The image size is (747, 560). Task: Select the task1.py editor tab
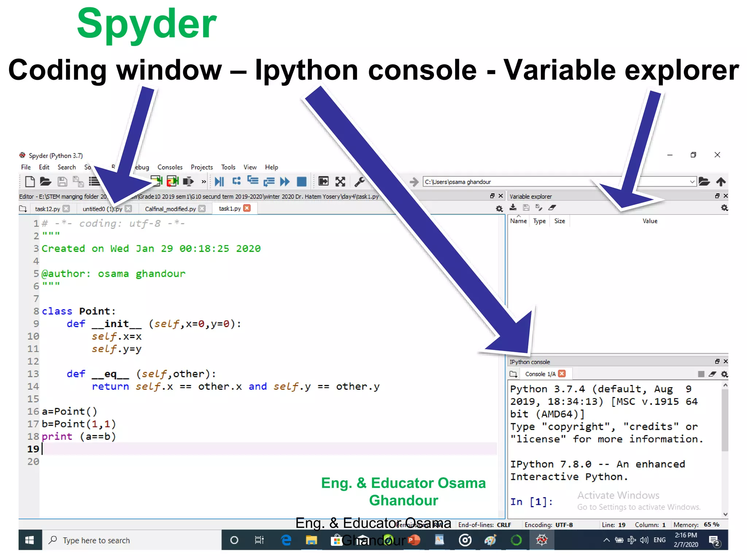230,209
